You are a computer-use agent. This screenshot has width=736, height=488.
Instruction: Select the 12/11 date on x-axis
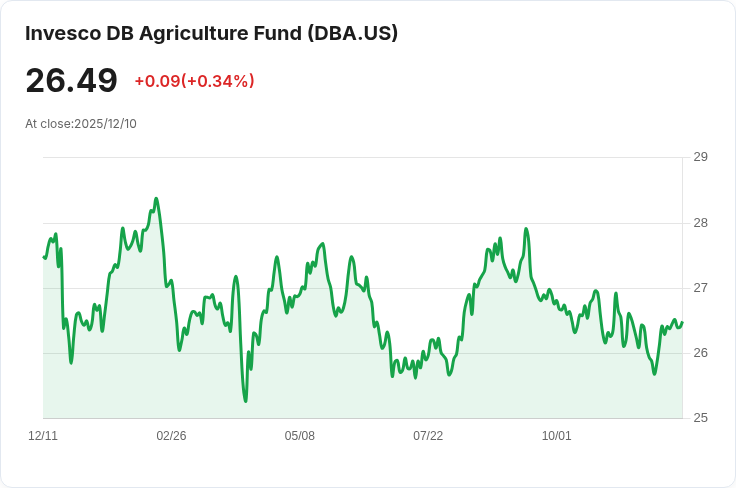click(43, 436)
